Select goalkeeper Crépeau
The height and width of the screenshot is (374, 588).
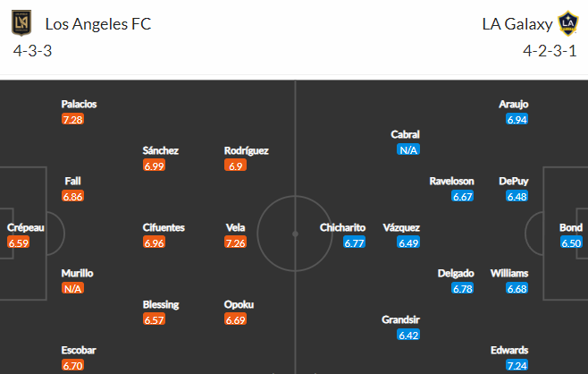[x=25, y=227]
